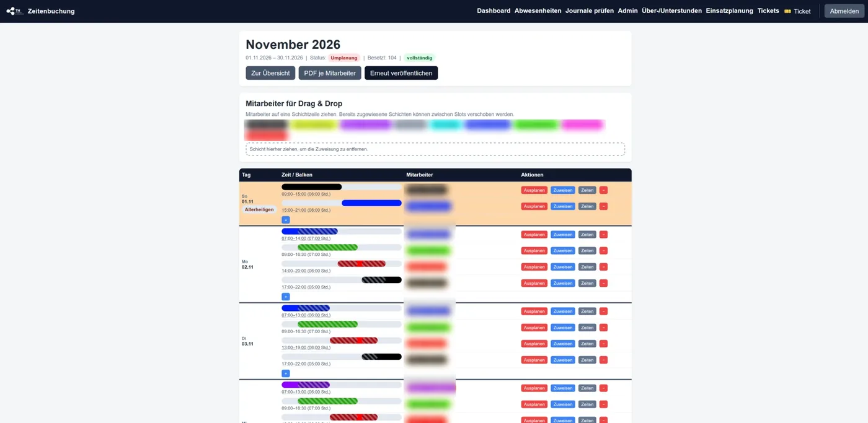Image resolution: width=868 pixels, height=423 pixels.
Task: Click minus for the 14:00–20:00 shift on 02.11
Action: (603, 267)
